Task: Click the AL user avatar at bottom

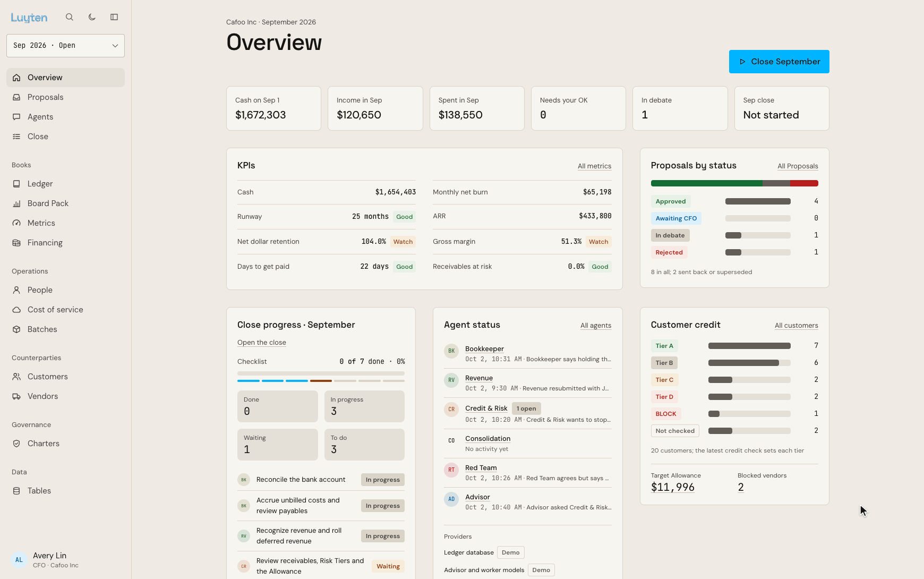Action: click(x=19, y=560)
